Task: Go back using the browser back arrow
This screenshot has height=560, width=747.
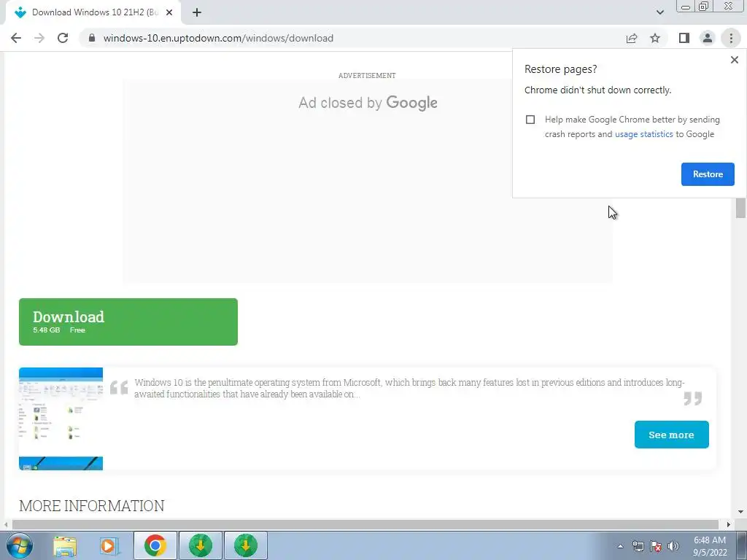Action: [x=16, y=38]
